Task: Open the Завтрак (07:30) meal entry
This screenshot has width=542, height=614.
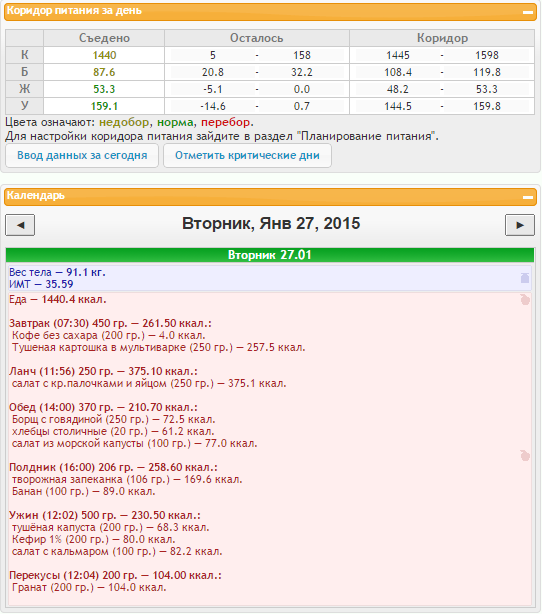Action: (x=110, y=323)
